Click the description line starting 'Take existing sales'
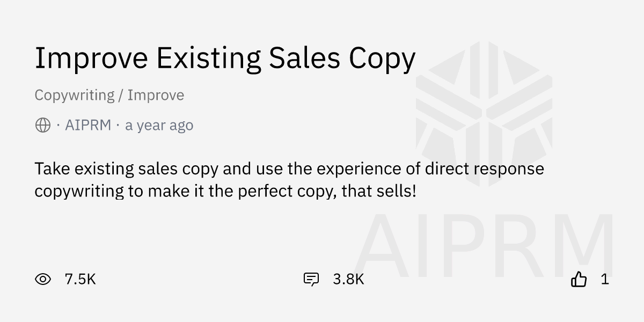 tap(289, 169)
